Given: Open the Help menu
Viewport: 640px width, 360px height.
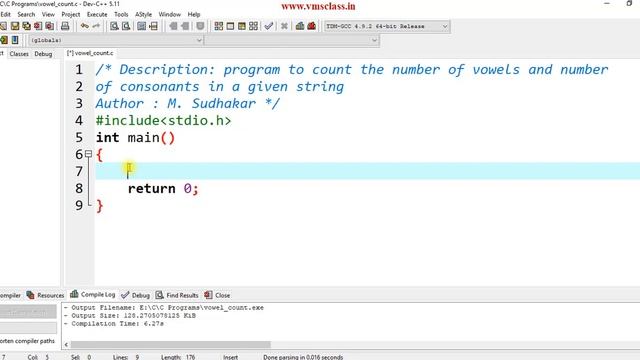Looking at the screenshot, I should click(x=194, y=14).
